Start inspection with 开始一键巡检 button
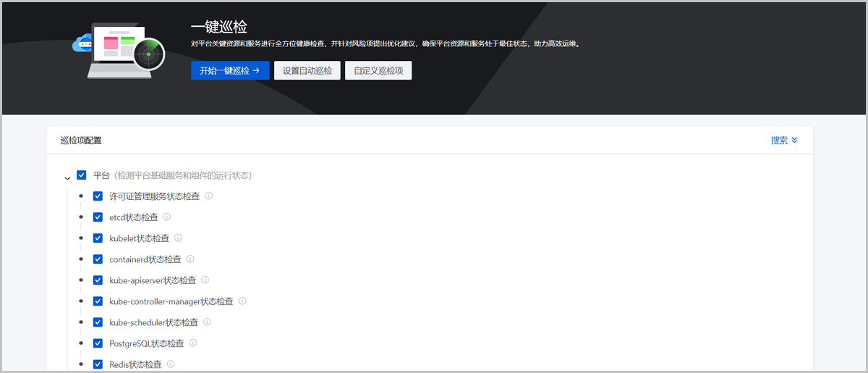This screenshot has width=868, height=373. 230,70
